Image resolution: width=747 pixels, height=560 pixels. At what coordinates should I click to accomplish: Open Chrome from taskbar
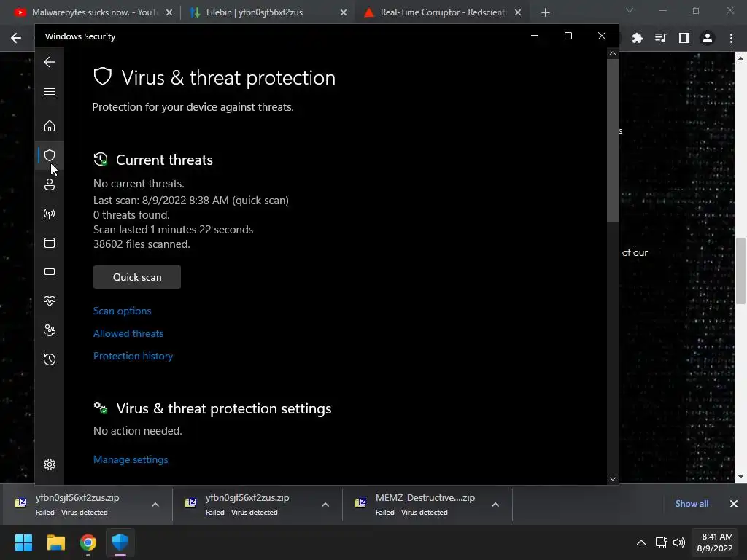coord(88,542)
